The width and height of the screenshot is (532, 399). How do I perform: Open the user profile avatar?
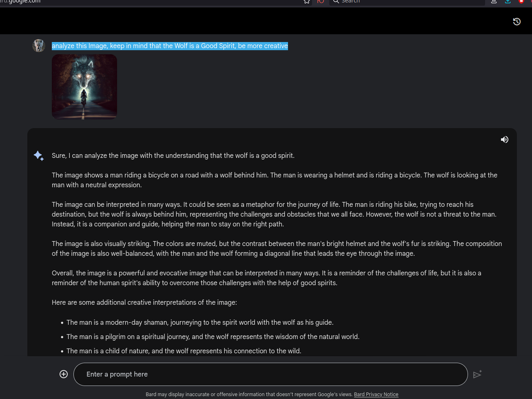38,46
